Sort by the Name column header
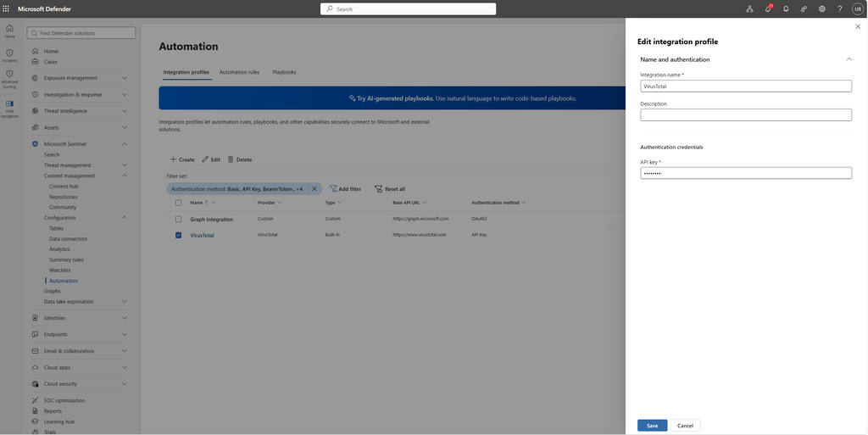The width and height of the screenshot is (868, 435). click(197, 203)
